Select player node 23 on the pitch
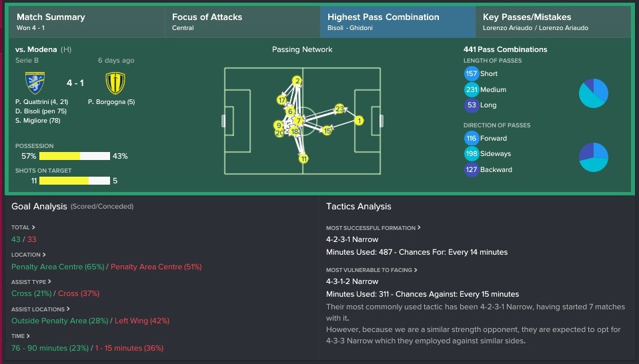This screenshot has width=639, height=364. coord(340,109)
